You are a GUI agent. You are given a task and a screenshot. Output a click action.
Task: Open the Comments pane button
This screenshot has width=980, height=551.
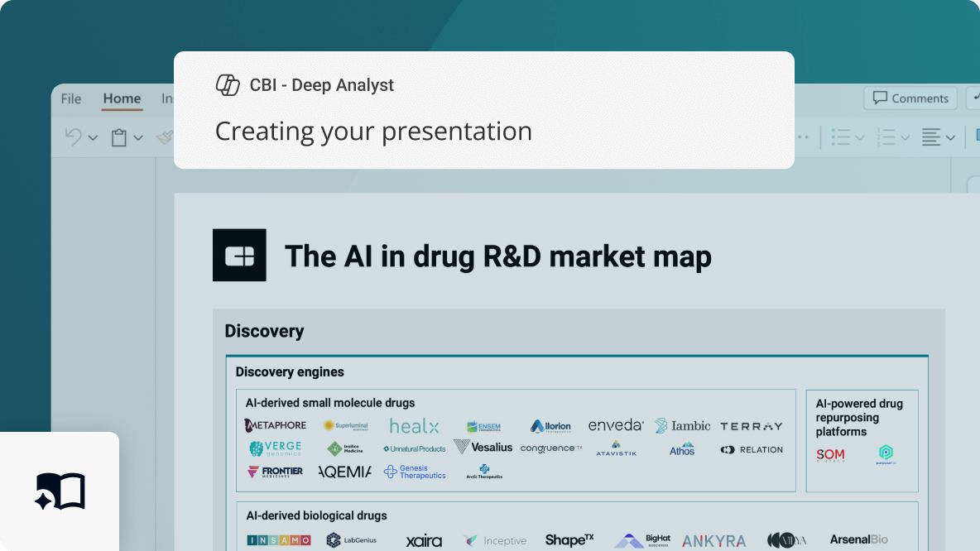coord(910,98)
